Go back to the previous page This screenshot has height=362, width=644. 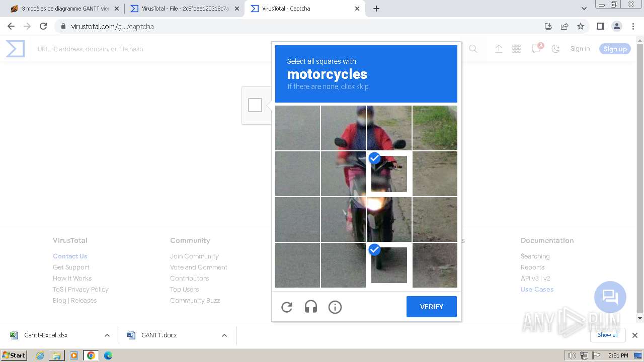coord(11,26)
